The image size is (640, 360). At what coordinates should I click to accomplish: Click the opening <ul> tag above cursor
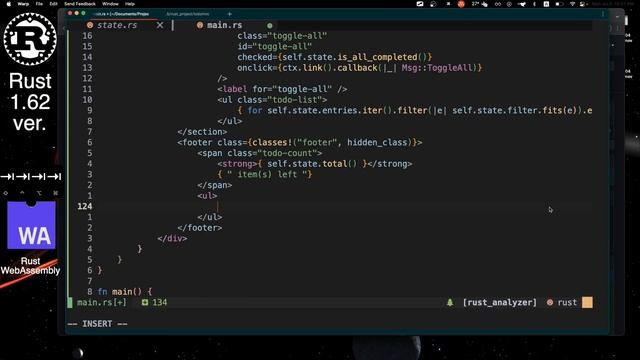coord(207,196)
